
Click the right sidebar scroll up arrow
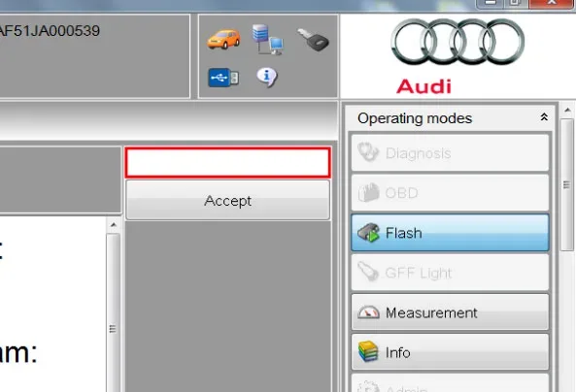(567, 110)
